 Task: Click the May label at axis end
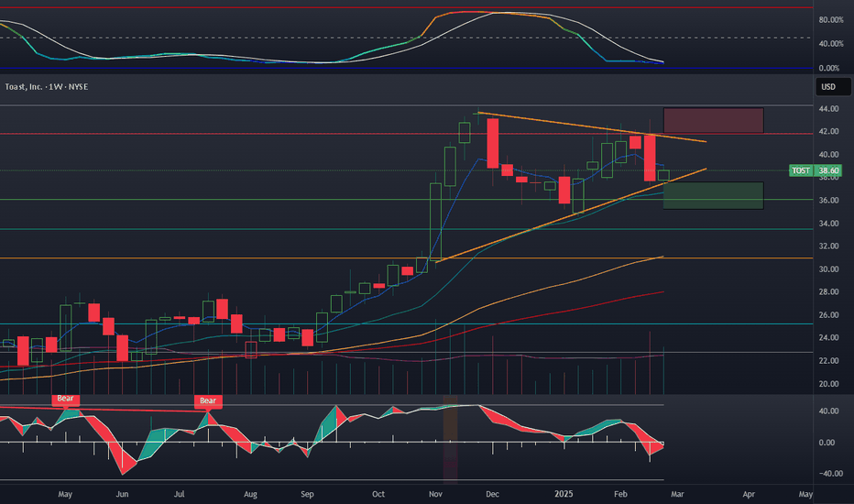pyautogui.click(x=805, y=494)
